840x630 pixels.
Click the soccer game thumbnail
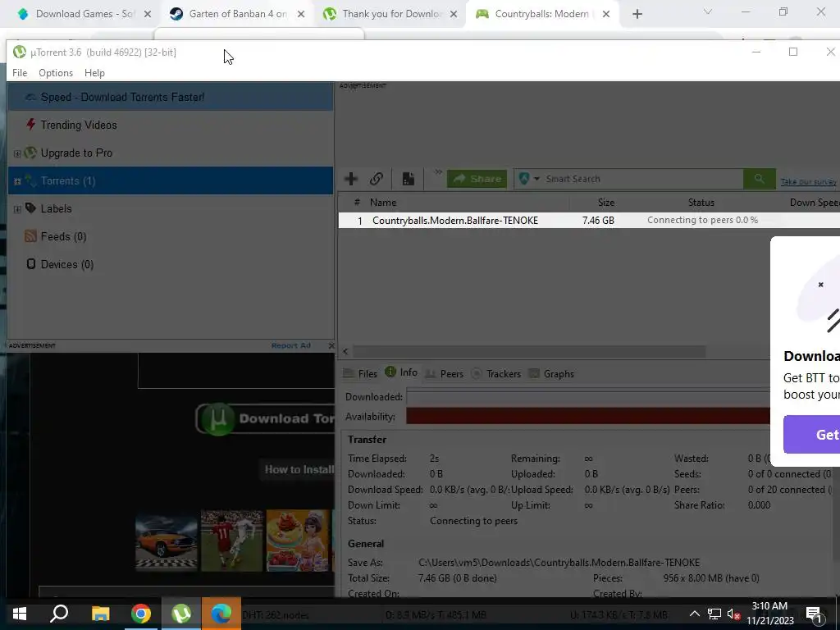coord(232,540)
